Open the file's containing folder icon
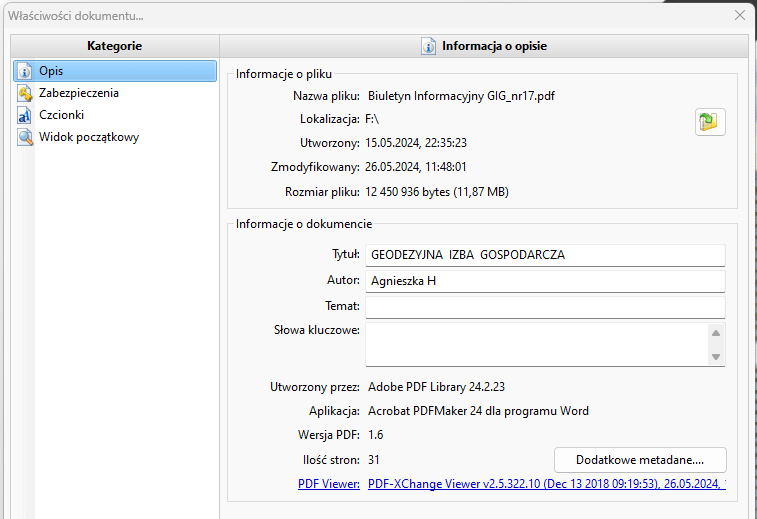Screen dimensions: 757x519 (710, 122)
